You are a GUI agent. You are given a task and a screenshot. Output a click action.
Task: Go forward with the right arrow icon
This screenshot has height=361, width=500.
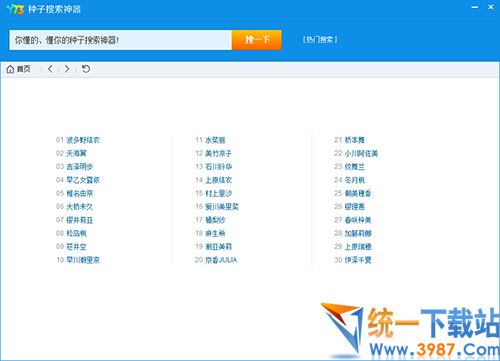pos(67,69)
